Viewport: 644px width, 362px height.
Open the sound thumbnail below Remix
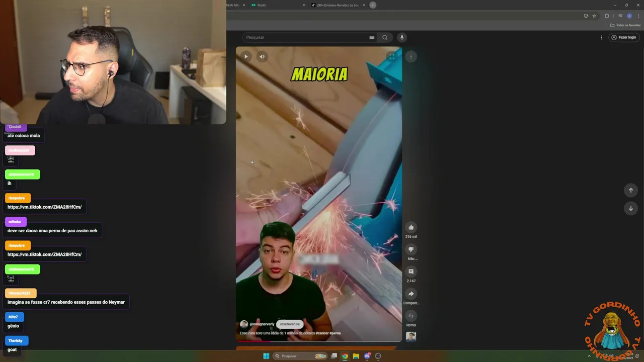click(411, 336)
